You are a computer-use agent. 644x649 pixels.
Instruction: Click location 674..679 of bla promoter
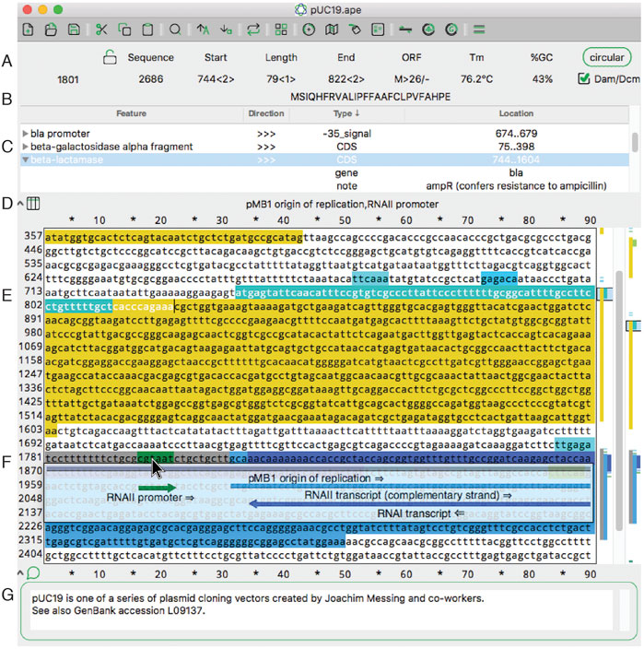[x=516, y=134]
